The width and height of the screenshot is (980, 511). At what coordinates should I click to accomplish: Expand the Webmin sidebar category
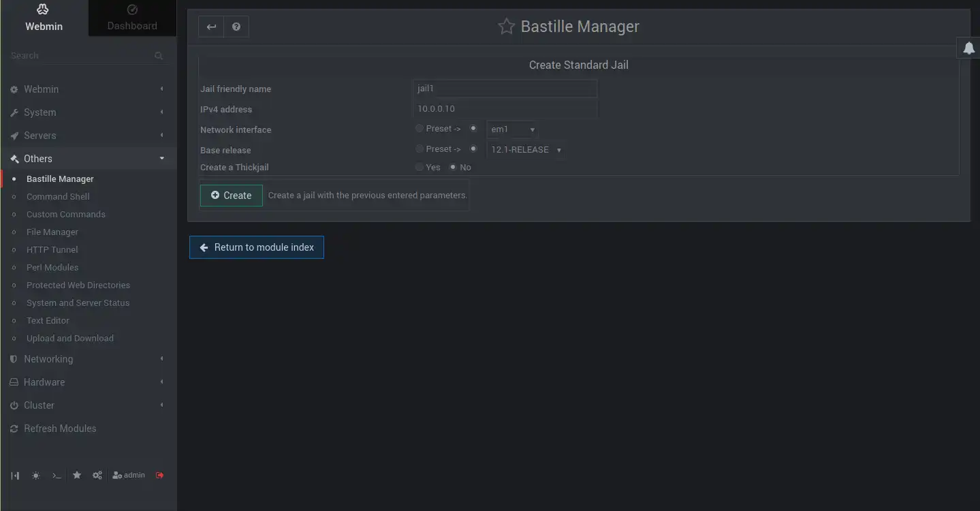click(89, 89)
